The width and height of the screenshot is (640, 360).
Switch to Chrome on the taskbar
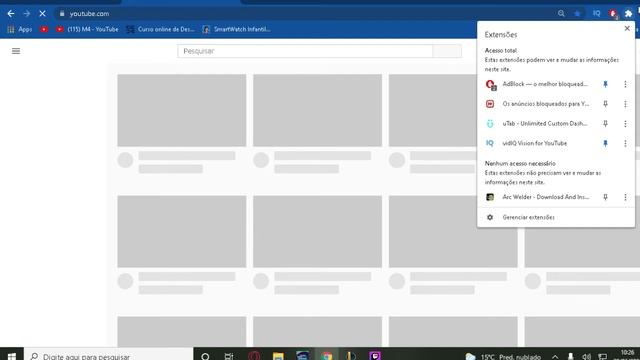326,356
